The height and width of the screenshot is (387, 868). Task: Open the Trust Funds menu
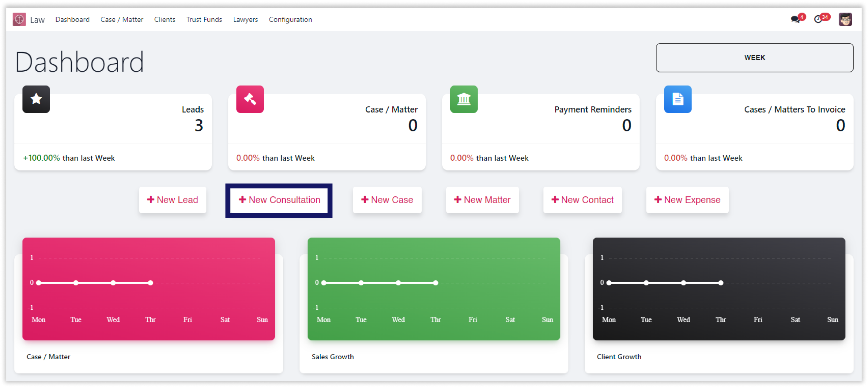pos(204,20)
